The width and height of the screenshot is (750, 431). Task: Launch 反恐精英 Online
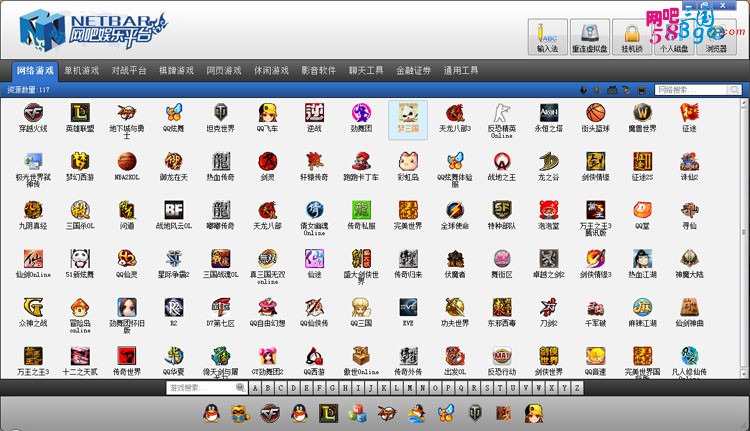(x=502, y=121)
